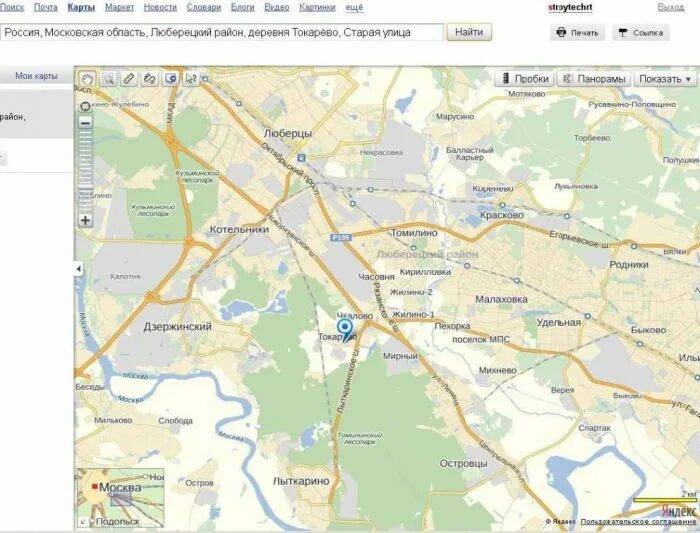Click the Москва overview minimap
The image size is (700, 533).
click(x=121, y=498)
